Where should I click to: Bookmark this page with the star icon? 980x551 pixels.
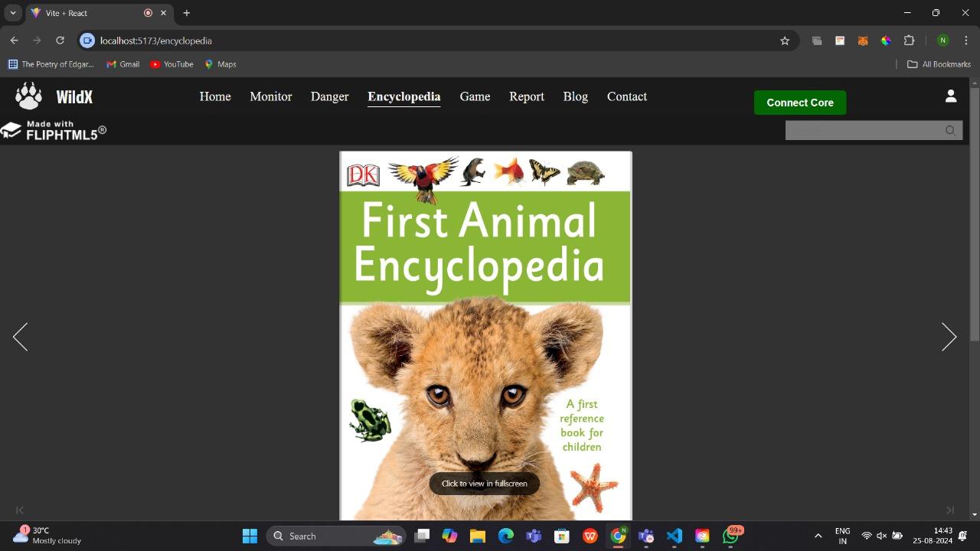click(x=785, y=41)
